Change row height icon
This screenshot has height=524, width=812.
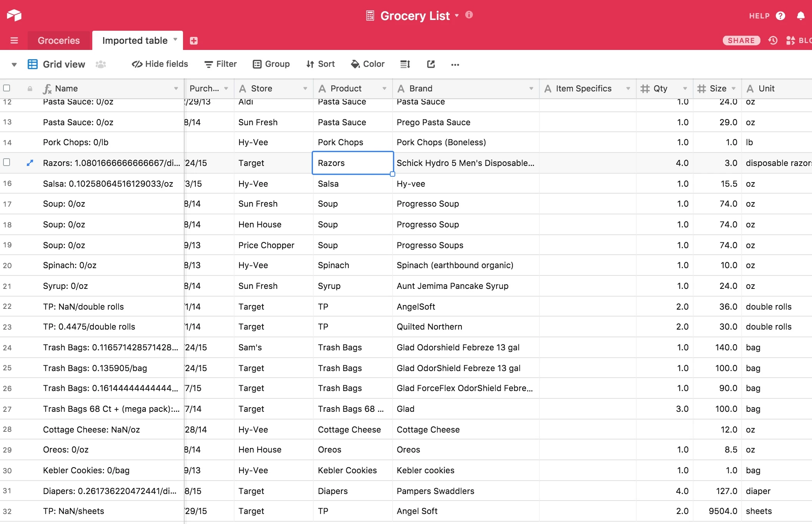[x=405, y=64]
